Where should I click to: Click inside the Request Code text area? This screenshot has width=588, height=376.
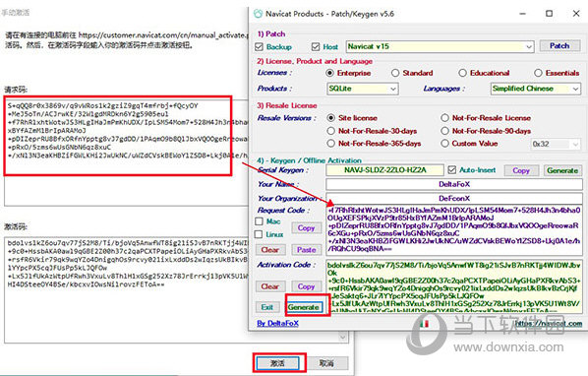click(454, 229)
